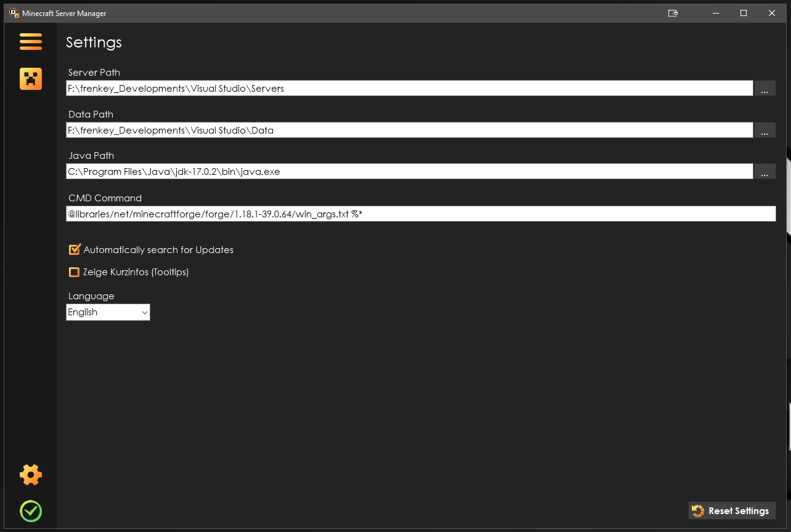Click inside the Java Path field
The image size is (791, 532).
[370, 171]
